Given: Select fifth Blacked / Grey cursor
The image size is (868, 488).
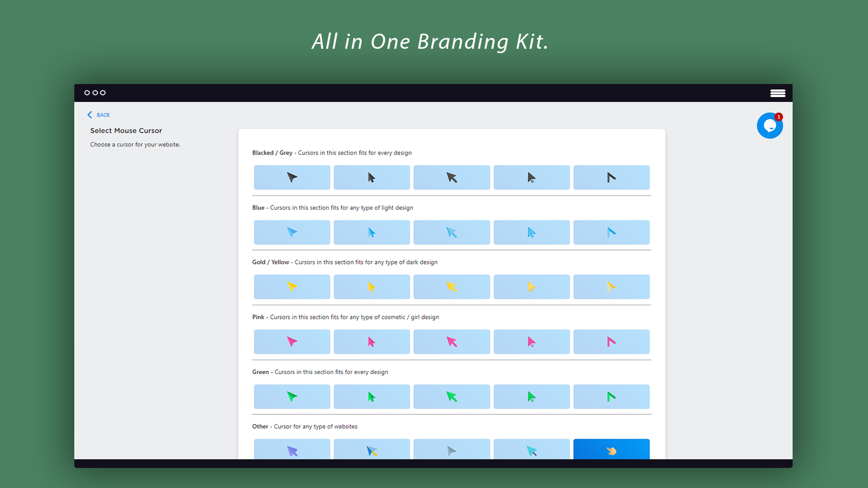Looking at the screenshot, I should pos(611,177).
